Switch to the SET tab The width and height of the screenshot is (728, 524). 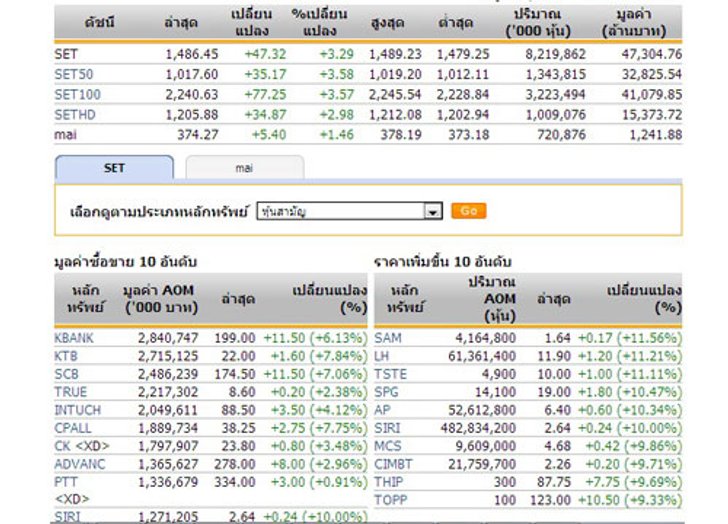coord(114,168)
